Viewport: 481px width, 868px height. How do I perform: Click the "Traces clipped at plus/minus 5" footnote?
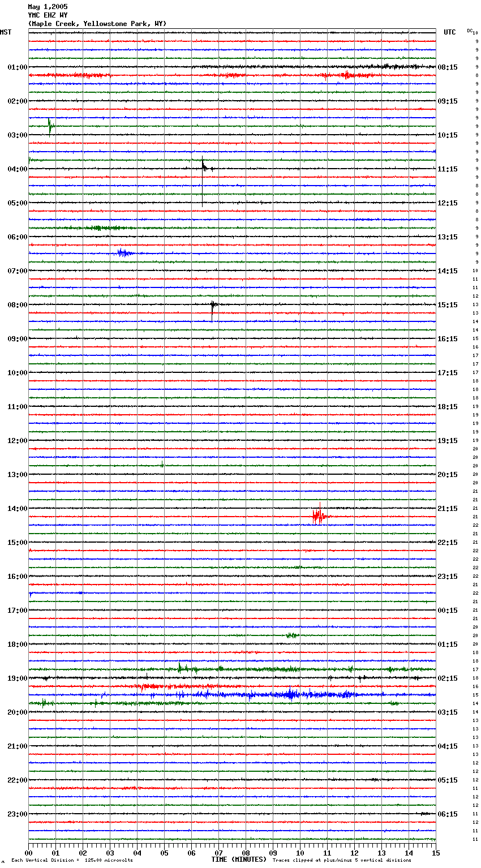[x=342, y=861]
